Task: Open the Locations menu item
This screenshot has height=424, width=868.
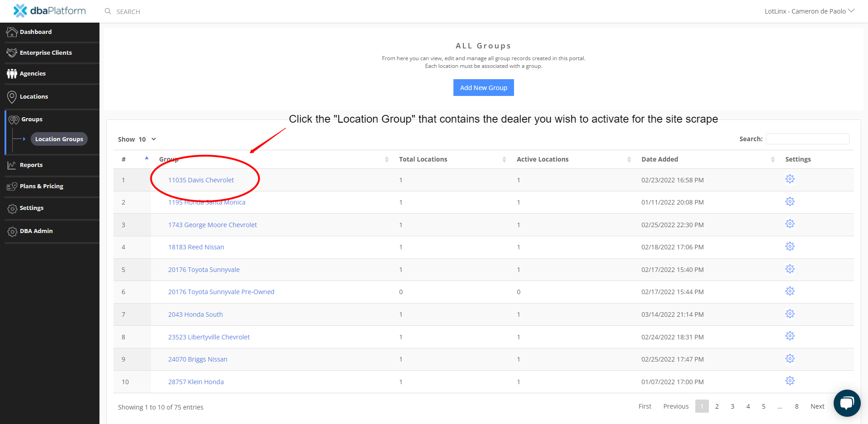Action: point(34,97)
